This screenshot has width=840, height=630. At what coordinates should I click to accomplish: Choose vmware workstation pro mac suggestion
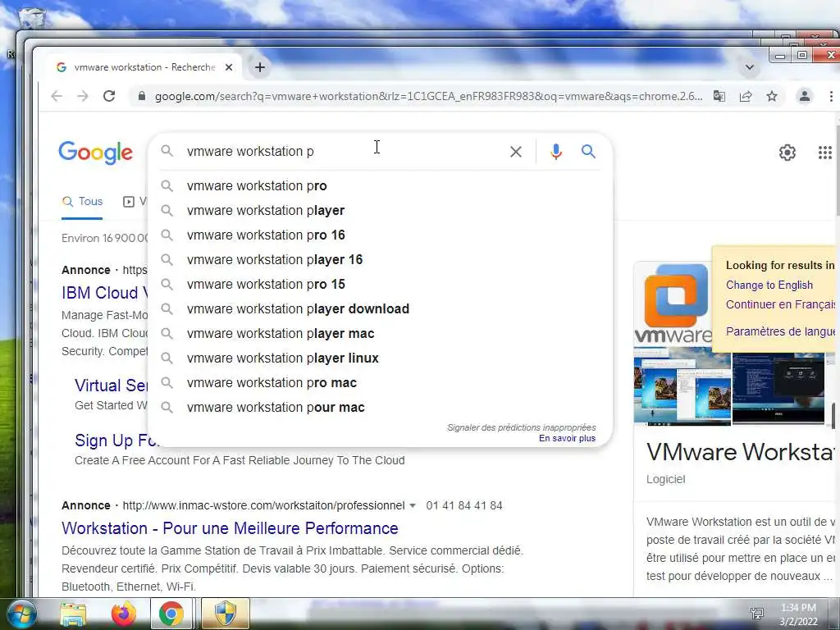[381, 383]
